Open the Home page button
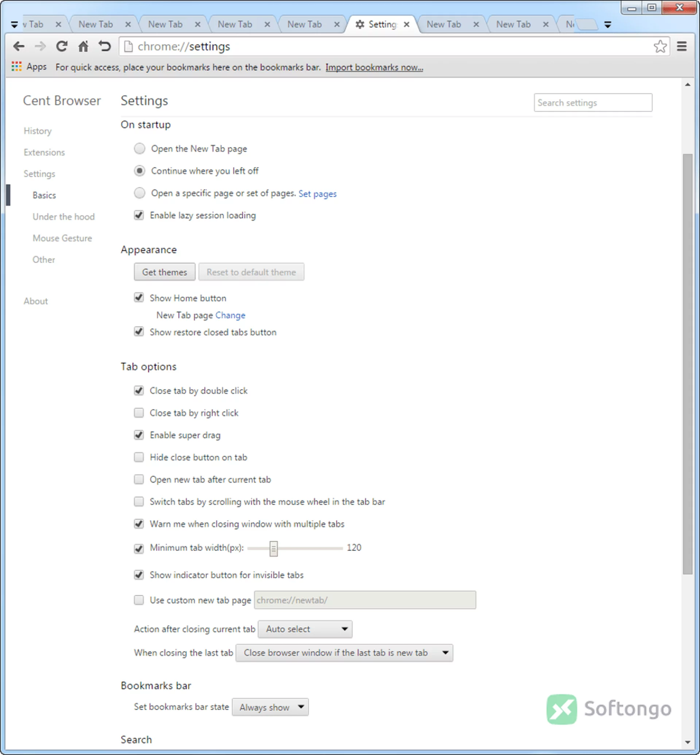The width and height of the screenshot is (700, 755). point(83,46)
